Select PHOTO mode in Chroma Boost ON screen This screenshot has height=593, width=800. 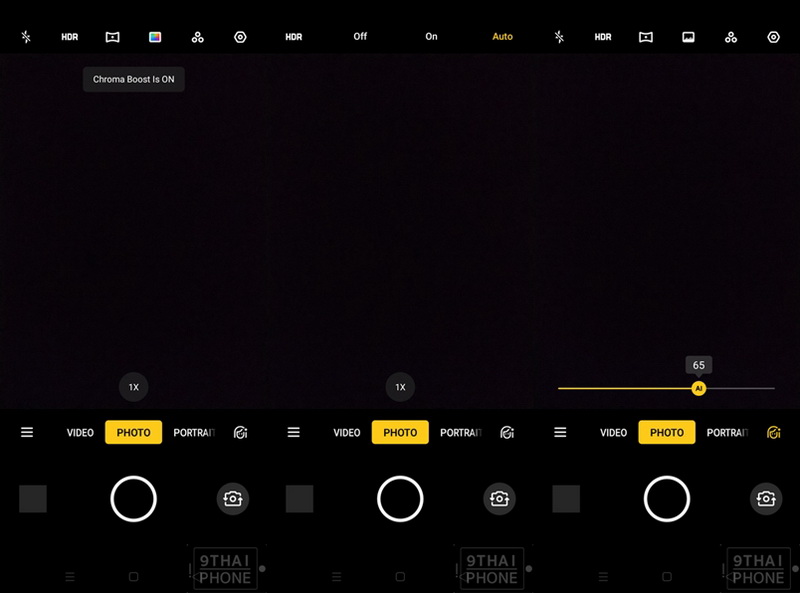click(x=134, y=432)
